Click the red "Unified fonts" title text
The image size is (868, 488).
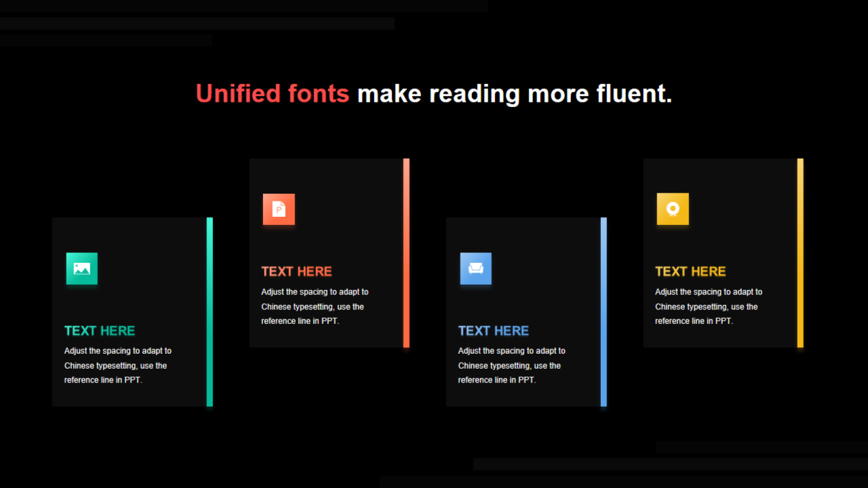pyautogui.click(x=273, y=94)
